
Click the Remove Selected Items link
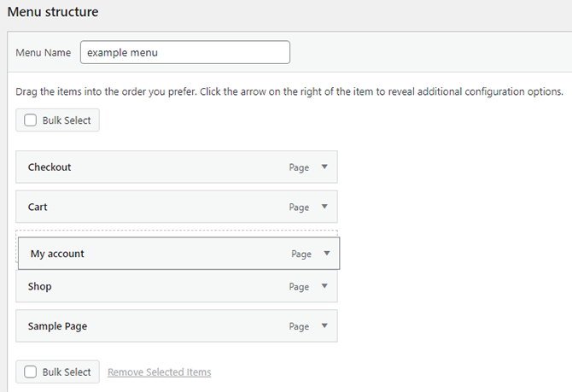pos(160,372)
